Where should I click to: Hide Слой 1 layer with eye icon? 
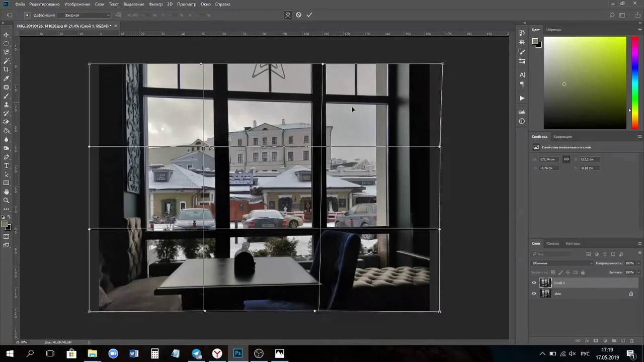pyautogui.click(x=534, y=283)
